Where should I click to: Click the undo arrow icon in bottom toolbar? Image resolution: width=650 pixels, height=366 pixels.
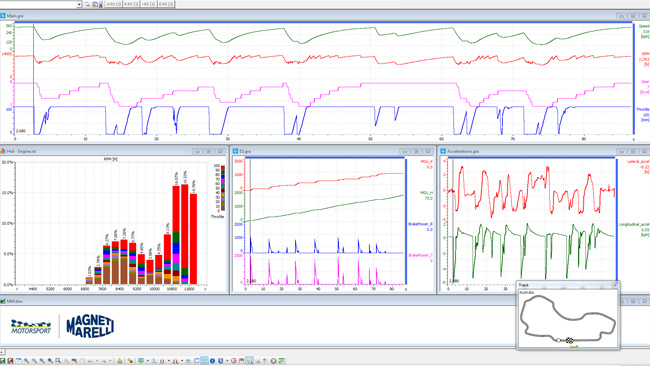pos(90,361)
